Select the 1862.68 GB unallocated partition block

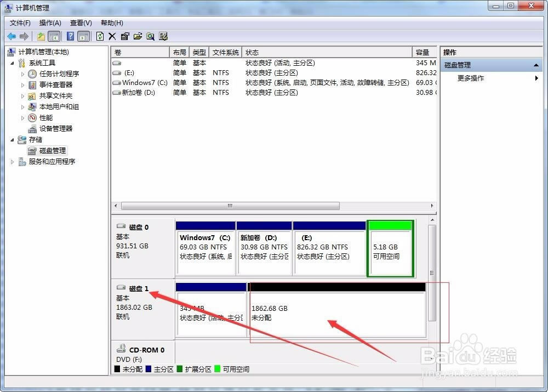[337, 314]
